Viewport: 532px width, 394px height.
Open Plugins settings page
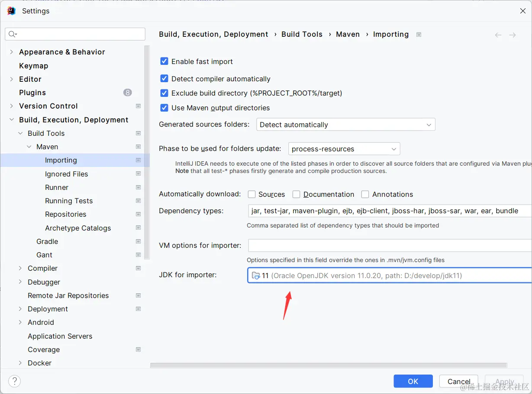tap(32, 93)
